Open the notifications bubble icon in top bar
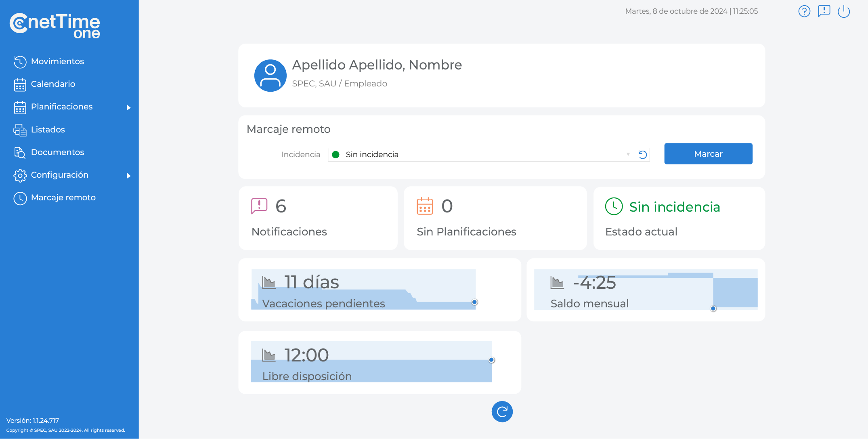 click(x=824, y=11)
